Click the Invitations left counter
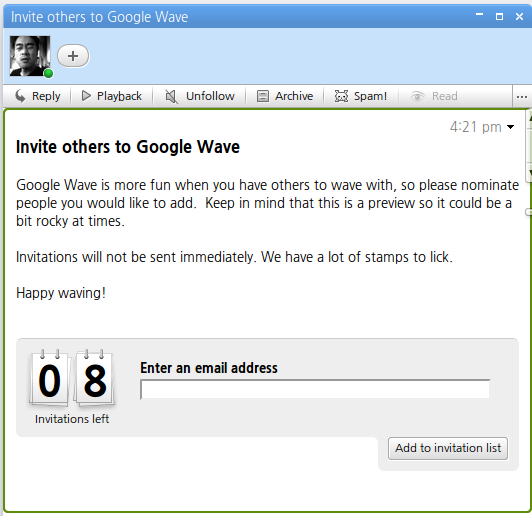 click(x=72, y=386)
